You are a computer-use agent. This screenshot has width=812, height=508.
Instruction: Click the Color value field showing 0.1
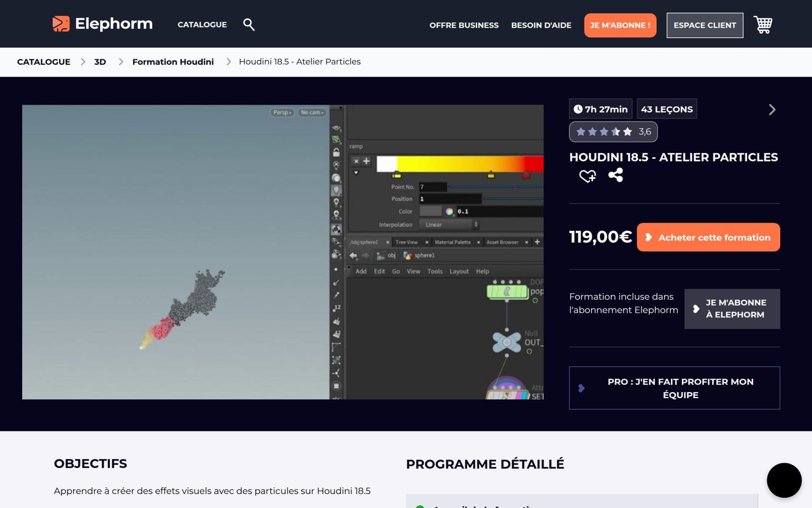pyautogui.click(x=500, y=212)
